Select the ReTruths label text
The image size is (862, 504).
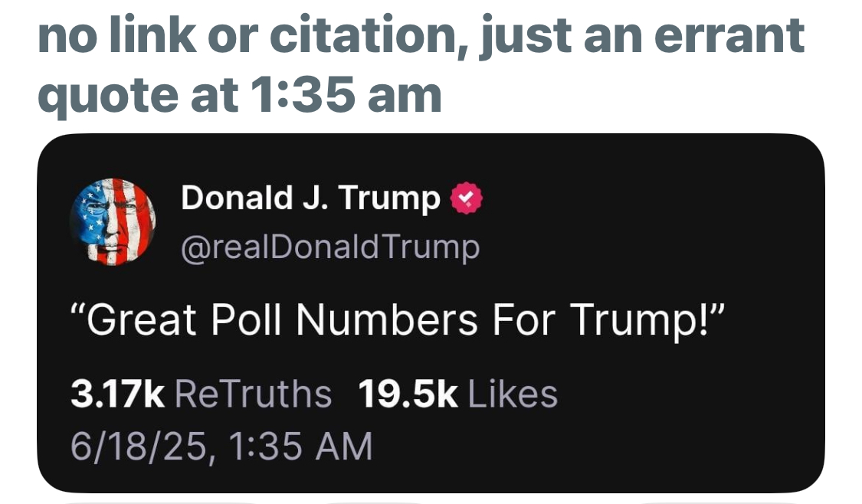pos(254,394)
